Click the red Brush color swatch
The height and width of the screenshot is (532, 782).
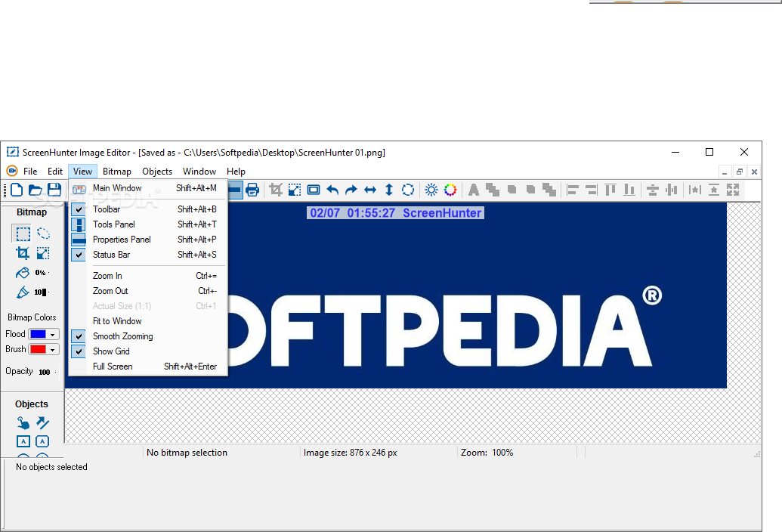click(x=38, y=349)
